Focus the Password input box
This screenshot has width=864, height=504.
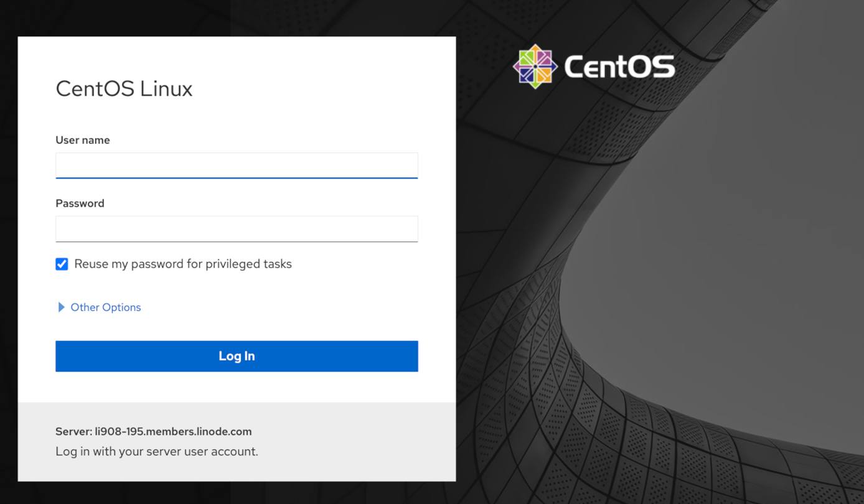point(237,228)
